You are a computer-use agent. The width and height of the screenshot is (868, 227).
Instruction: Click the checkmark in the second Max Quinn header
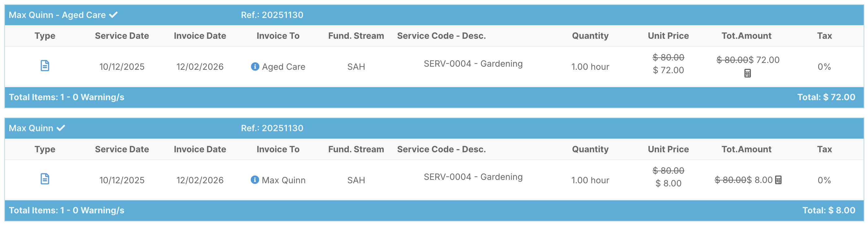coord(61,128)
